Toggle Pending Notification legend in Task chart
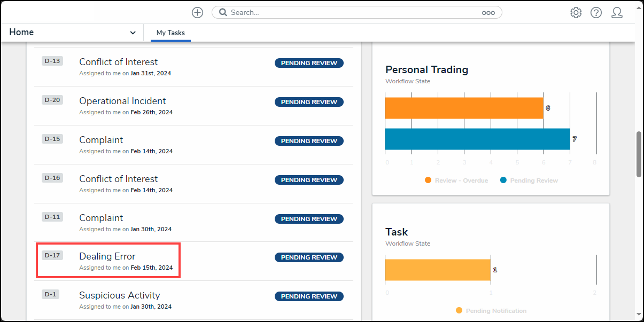The image size is (644, 322). (491, 311)
